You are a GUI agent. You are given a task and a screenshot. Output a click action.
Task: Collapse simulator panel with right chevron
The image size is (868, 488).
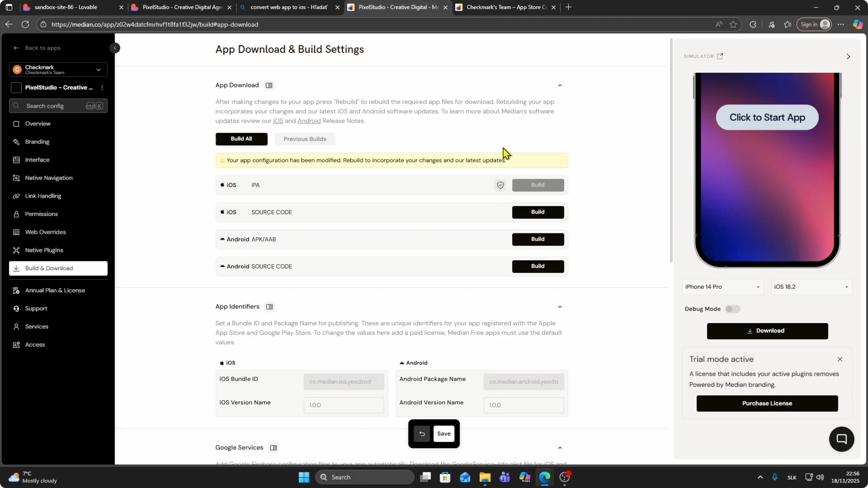[x=848, y=57]
